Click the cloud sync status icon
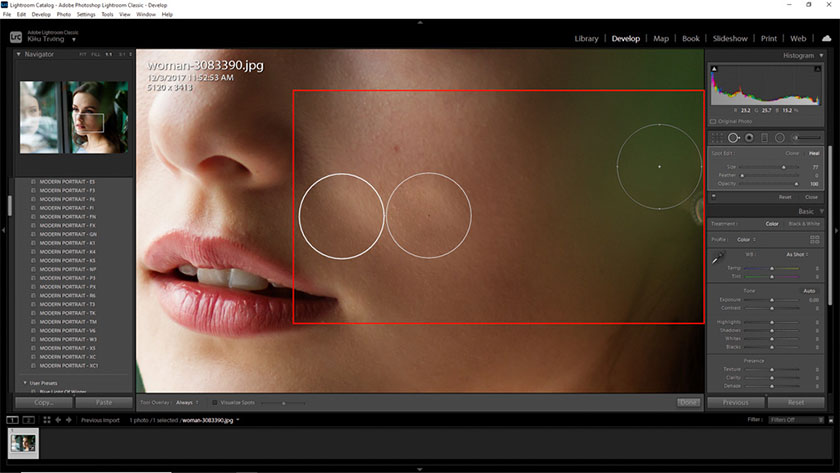This screenshot has width=840, height=473. (x=827, y=38)
